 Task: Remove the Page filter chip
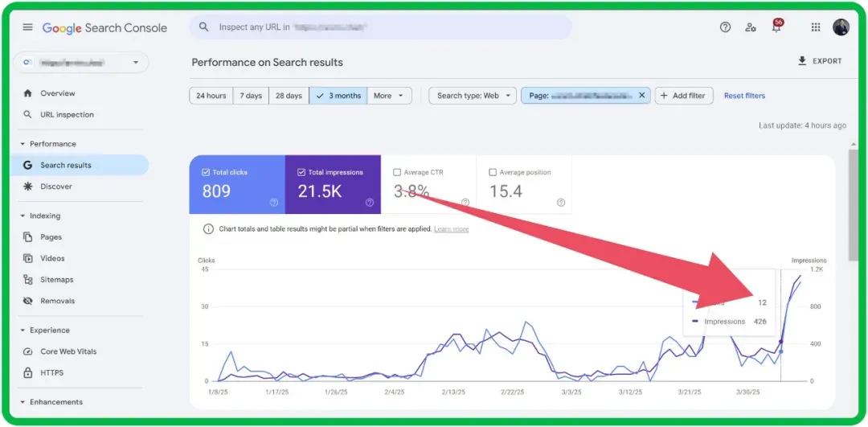pos(641,96)
